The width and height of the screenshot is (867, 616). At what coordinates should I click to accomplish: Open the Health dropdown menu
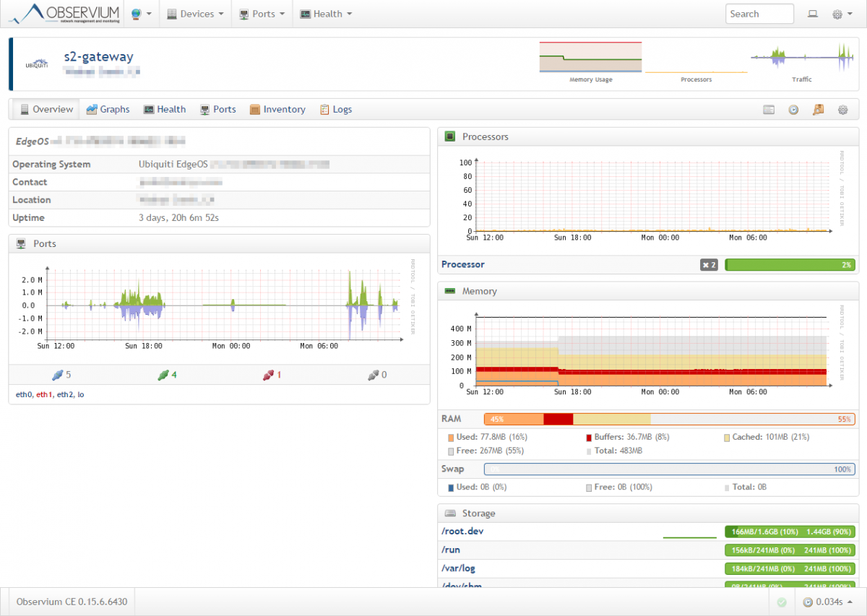(x=325, y=13)
